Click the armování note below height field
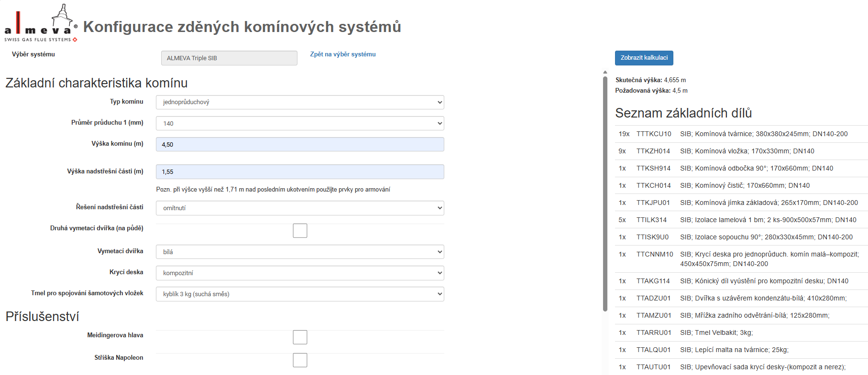The image size is (868, 375). (x=273, y=190)
